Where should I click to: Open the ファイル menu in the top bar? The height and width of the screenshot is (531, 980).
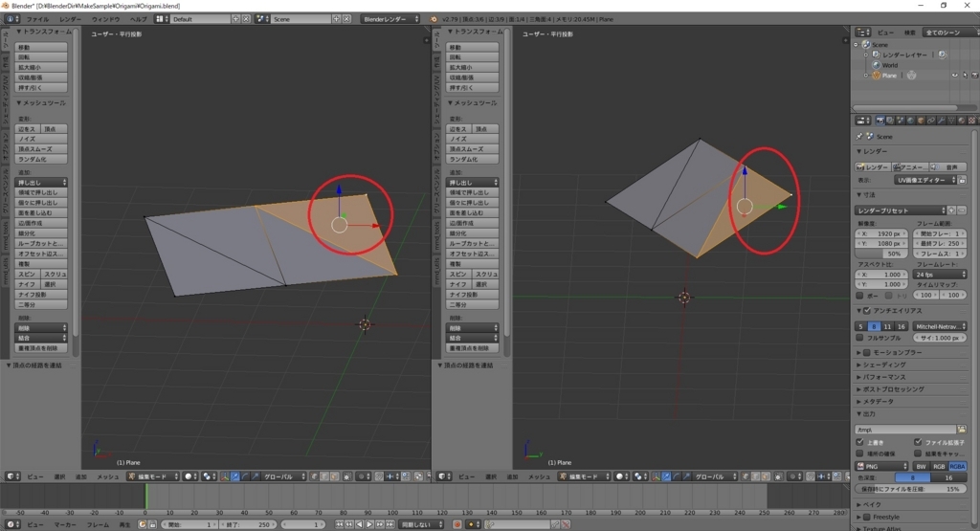point(37,19)
